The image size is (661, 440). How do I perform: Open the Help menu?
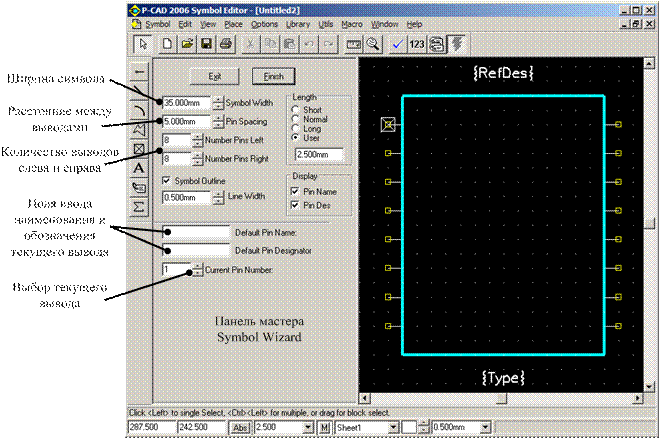coord(414,24)
